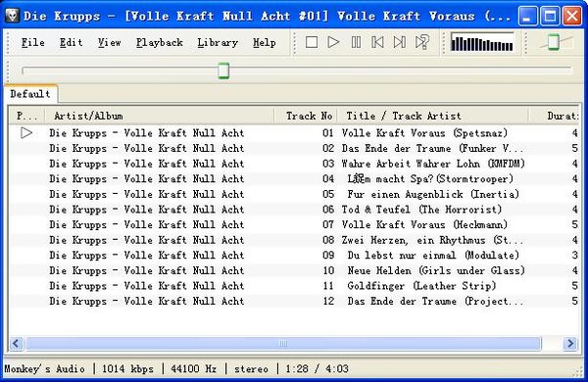Image resolution: width=588 pixels, height=382 pixels.
Task: Select track 10 Neue Helden (Girls under Glass)
Action: [x=294, y=270]
